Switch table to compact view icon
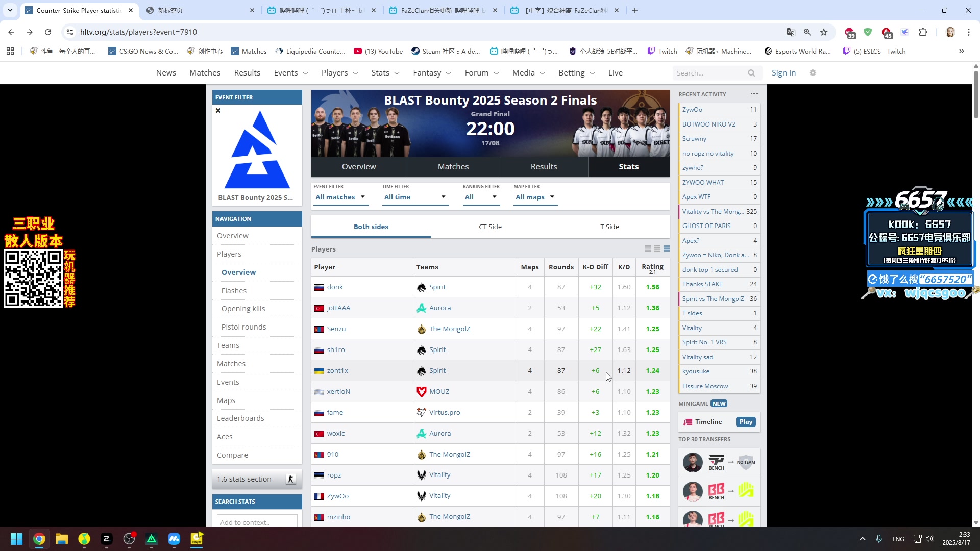Viewport: 980px width, 551px height. tap(648, 248)
